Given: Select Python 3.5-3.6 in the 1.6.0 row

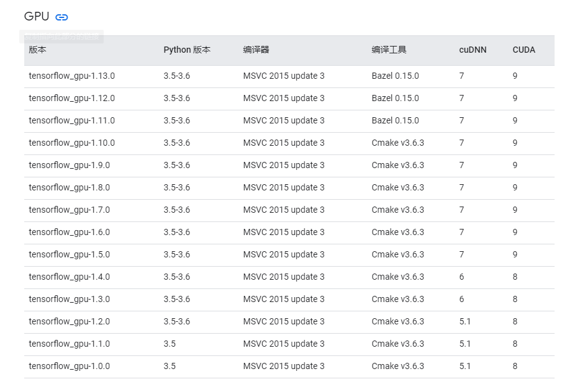Looking at the screenshot, I should tap(176, 233).
